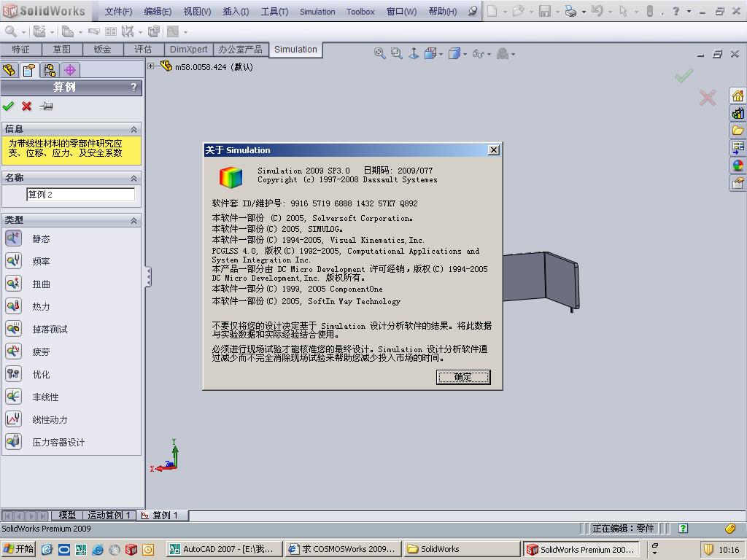Open the 插入(I) menu
This screenshot has height=560, width=747.
tap(236, 12)
